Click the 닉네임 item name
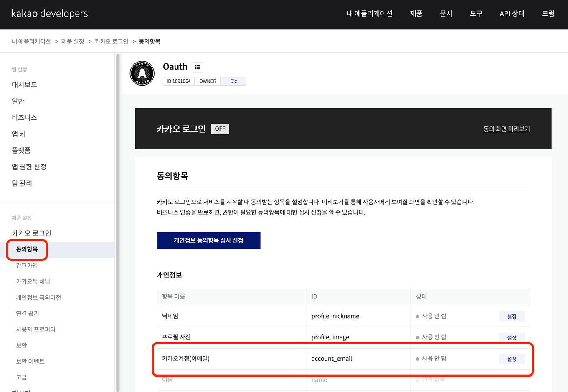The image size is (568, 392). 170,316
